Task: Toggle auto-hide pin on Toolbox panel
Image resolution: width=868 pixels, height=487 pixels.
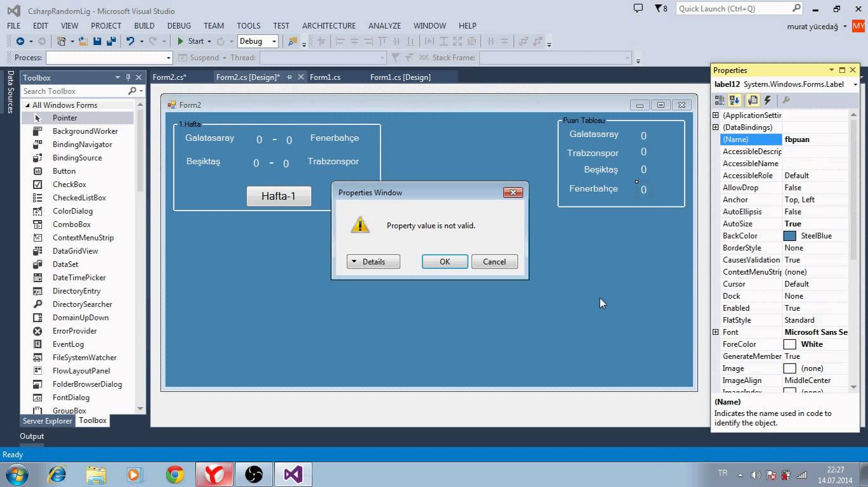Action: coord(128,77)
